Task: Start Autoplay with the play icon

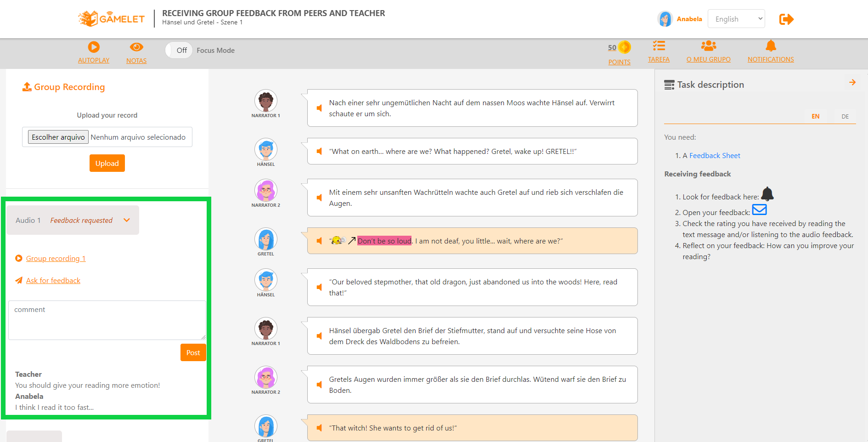Action: 94,47
